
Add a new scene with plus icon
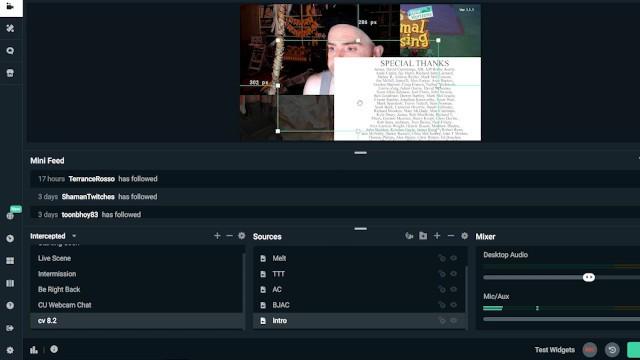217,236
